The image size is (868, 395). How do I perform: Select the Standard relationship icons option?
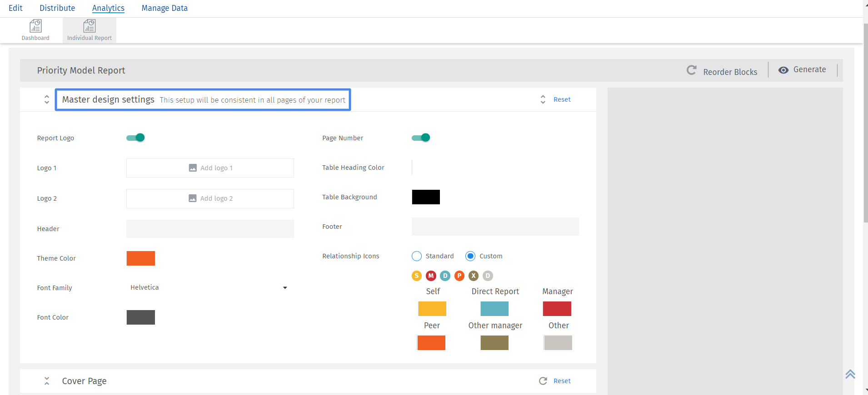[x=417, y=256]
